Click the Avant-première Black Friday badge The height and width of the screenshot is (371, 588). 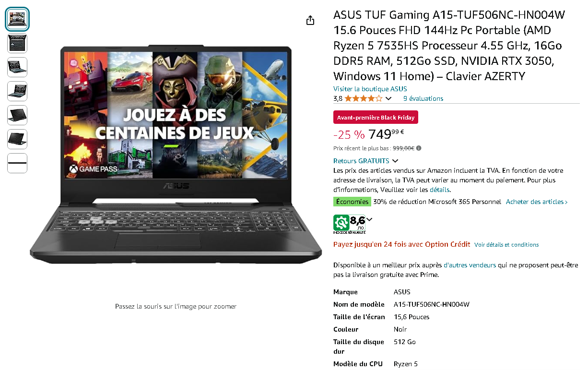click(x=376, y=118)
